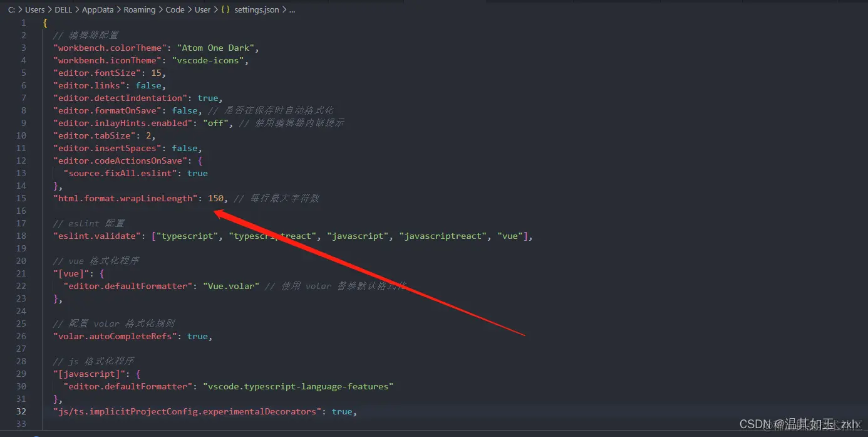Click the font size value 15
Image resolution: width=868 pixels, height=437 pixels.
tap(156, 73)
